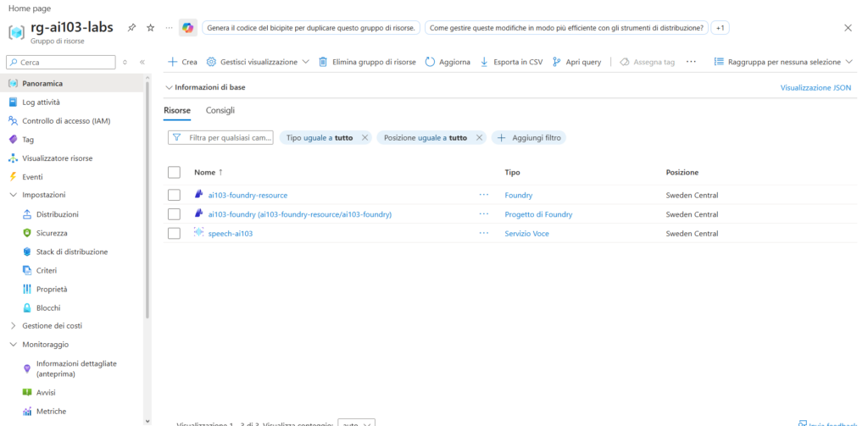Collapse Informazioni di base section
Screen dimensions: 868x426
pyautogui.click(x=169, y=87)
